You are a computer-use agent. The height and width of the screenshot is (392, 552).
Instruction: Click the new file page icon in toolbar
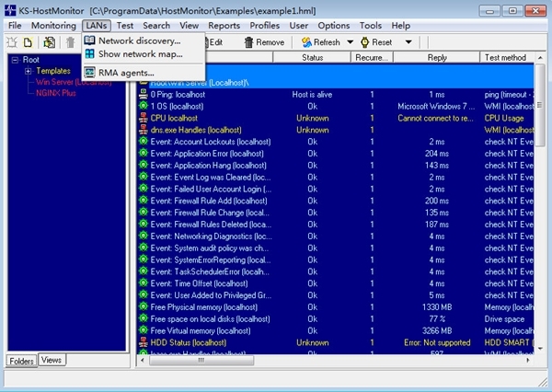(x=28, y=42)
